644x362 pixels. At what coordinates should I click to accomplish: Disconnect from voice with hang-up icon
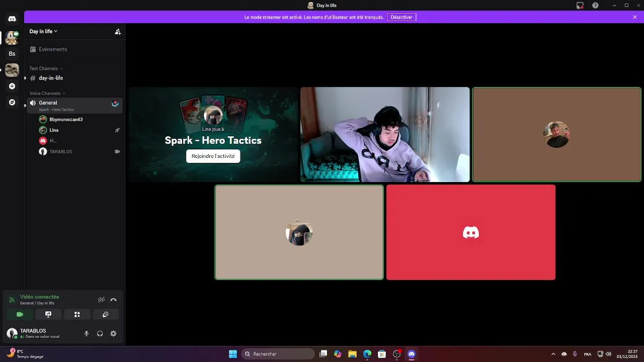tap(113, 300)
